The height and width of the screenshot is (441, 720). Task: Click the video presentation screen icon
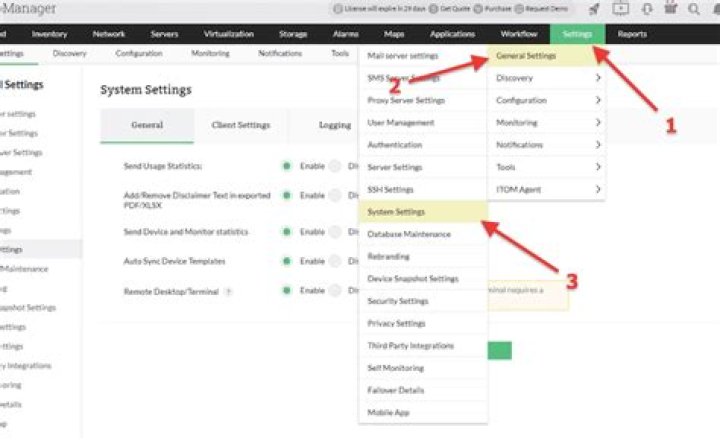pos(620,8)
